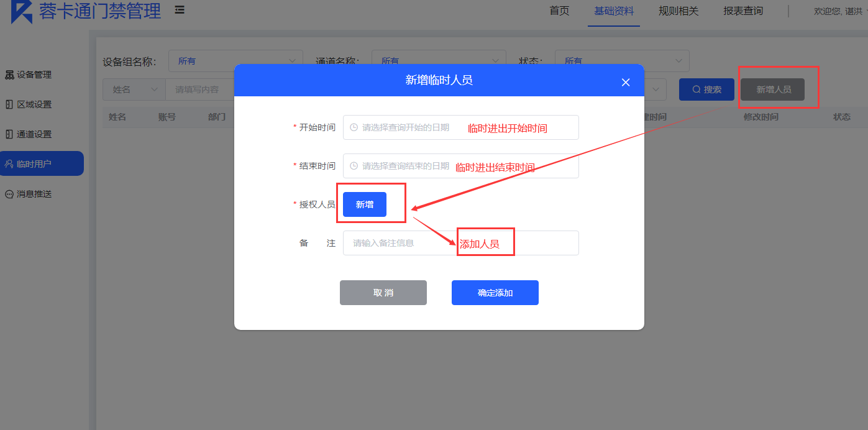The width and height of the screenshot is (868, 430).
Task: Switch to 首页 tab
Action: pos(559,11)
